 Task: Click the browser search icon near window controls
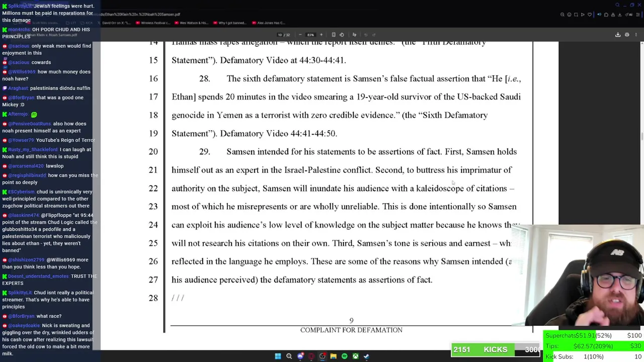click(x=617, y=5)
